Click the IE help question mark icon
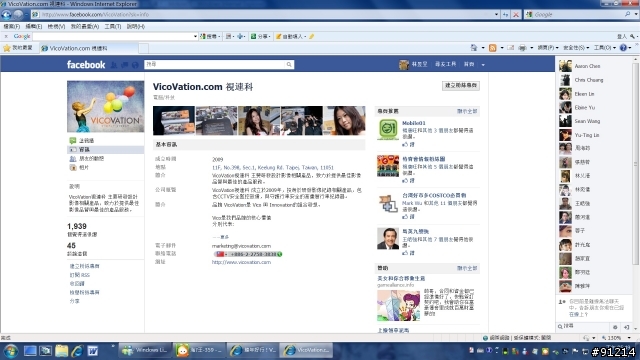 (623, 48)
